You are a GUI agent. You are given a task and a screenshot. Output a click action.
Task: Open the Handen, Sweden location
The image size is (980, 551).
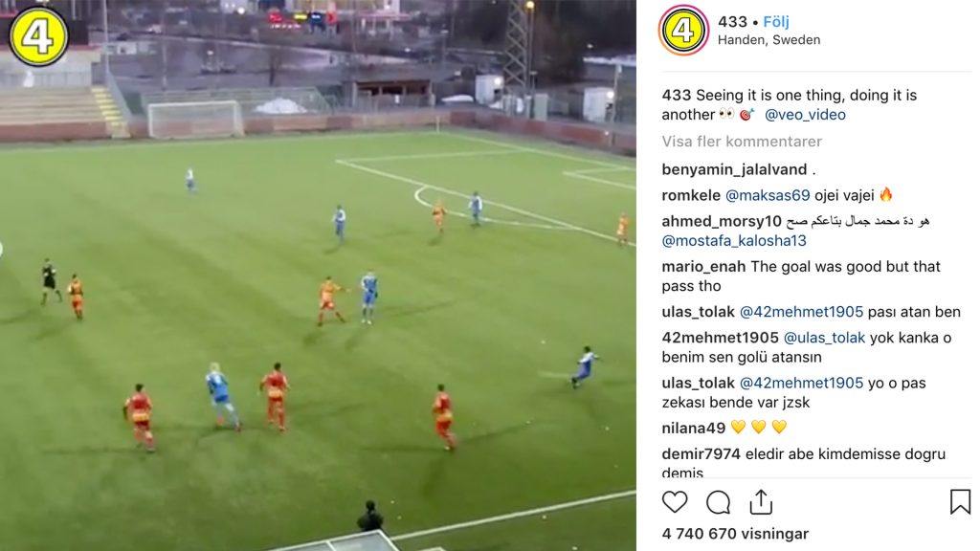click(x=768, y=40)
